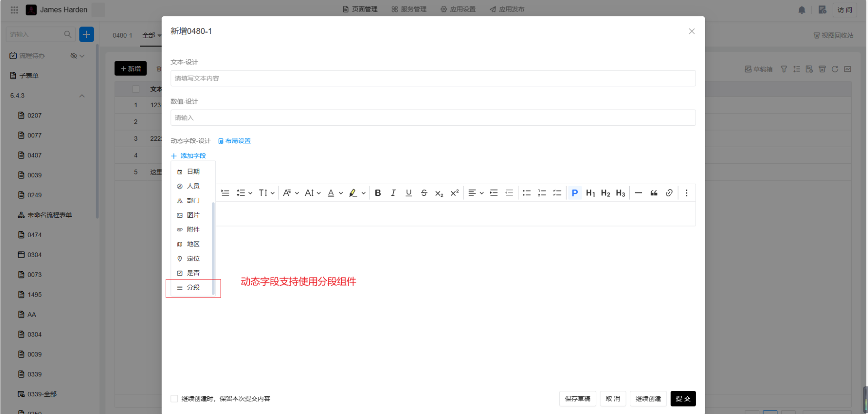Insert a block quote
The height and width of the screenshot is (414, 868).
653,193
